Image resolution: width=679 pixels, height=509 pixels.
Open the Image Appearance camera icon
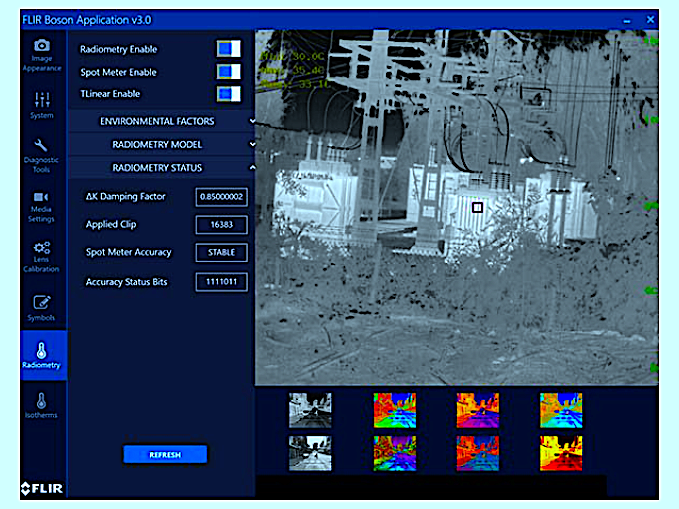coord(42,45)
